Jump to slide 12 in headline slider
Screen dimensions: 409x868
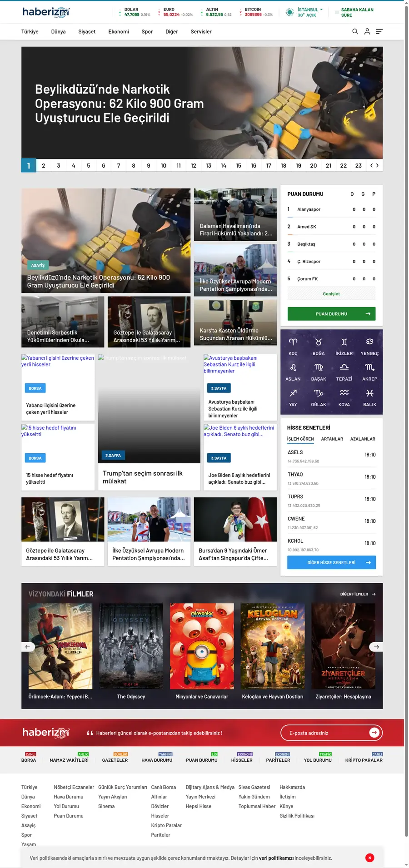tap(194, 165)
